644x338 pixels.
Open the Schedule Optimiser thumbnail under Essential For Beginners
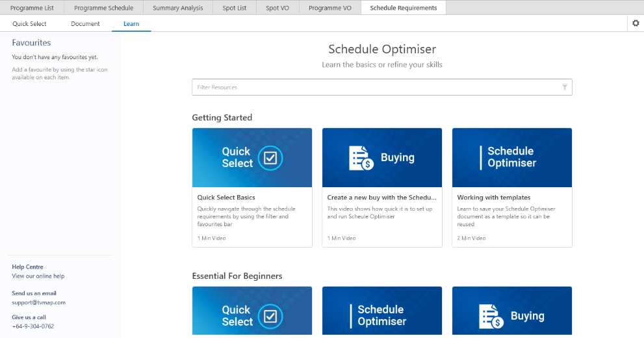pyautogui.click(x=382, y=311)
